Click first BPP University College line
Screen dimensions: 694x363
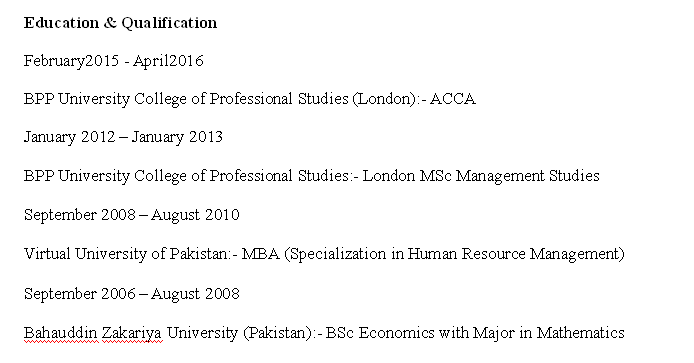[x=250, y=99]
